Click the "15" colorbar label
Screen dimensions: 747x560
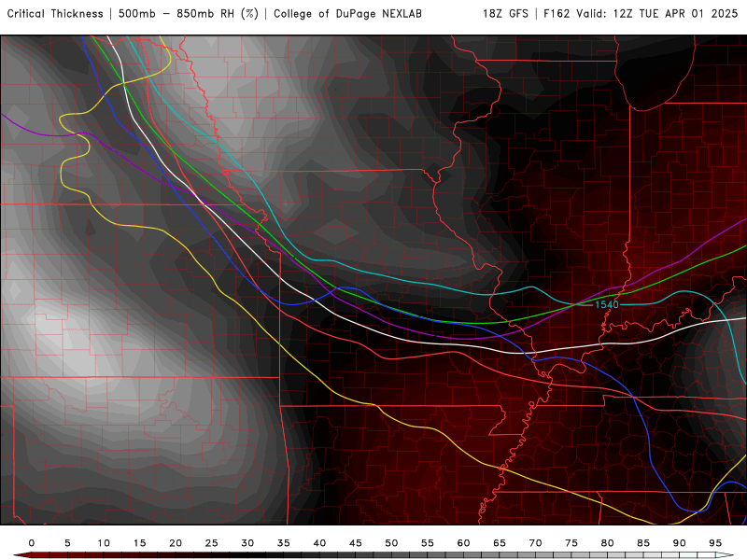[139, 543]
